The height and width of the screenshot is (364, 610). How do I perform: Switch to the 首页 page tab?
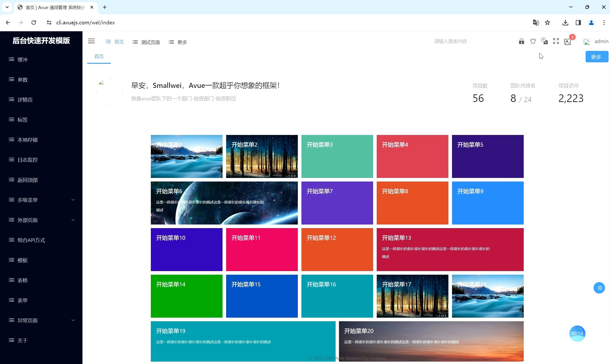click(99, 56)
